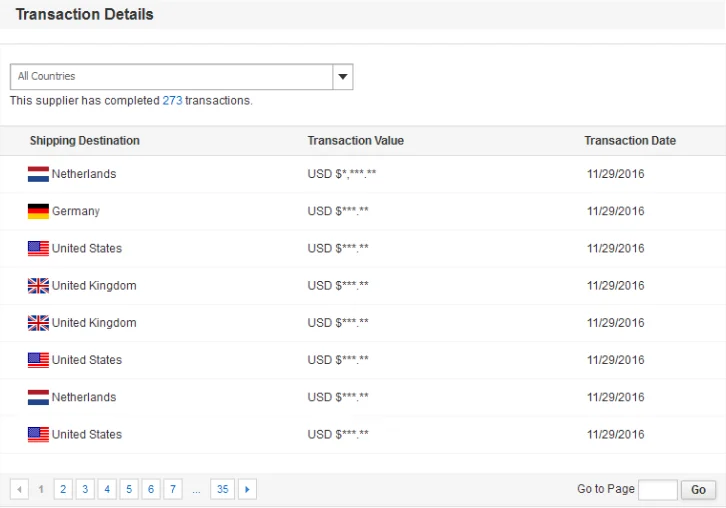Select the Germany row country name
The image size is (726, 508).
(76, 211)
